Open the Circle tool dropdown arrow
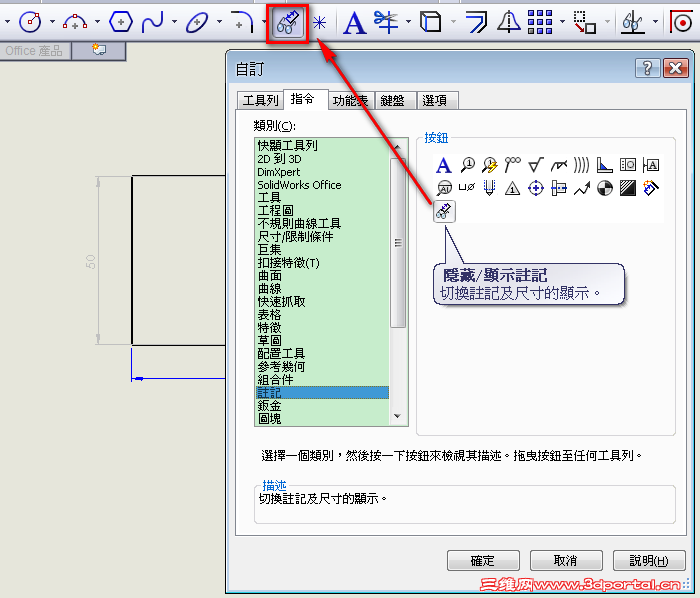700x598 pixels. pyautogui.click(x=52, y=21)
